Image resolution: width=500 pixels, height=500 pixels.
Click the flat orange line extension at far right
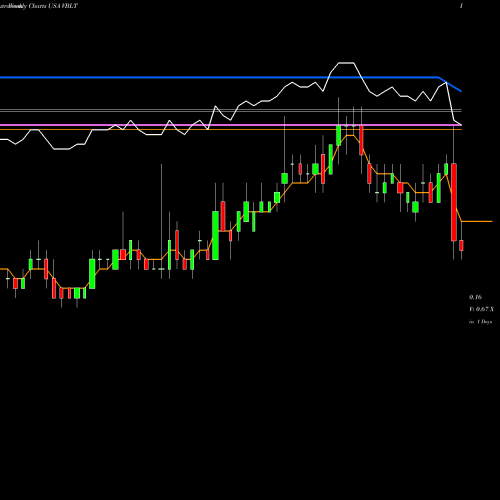pyautogui.click(x=477, y=221)
